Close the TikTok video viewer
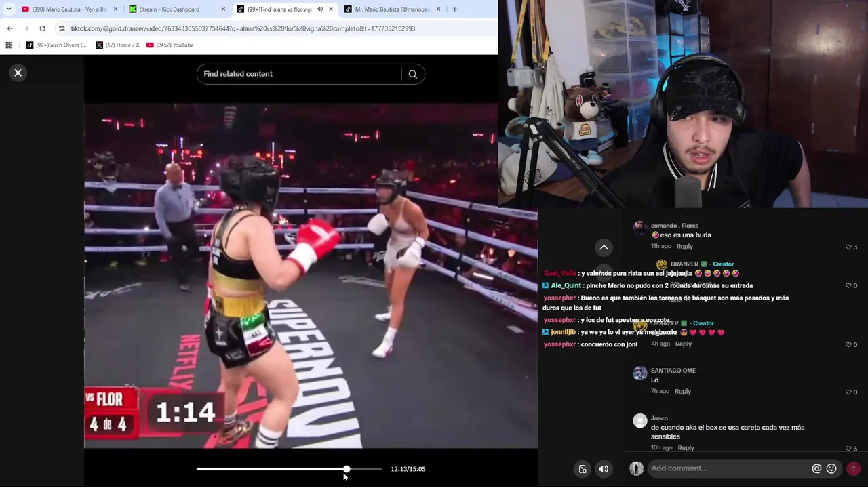868x488 pixels. (x=18, y=73)
